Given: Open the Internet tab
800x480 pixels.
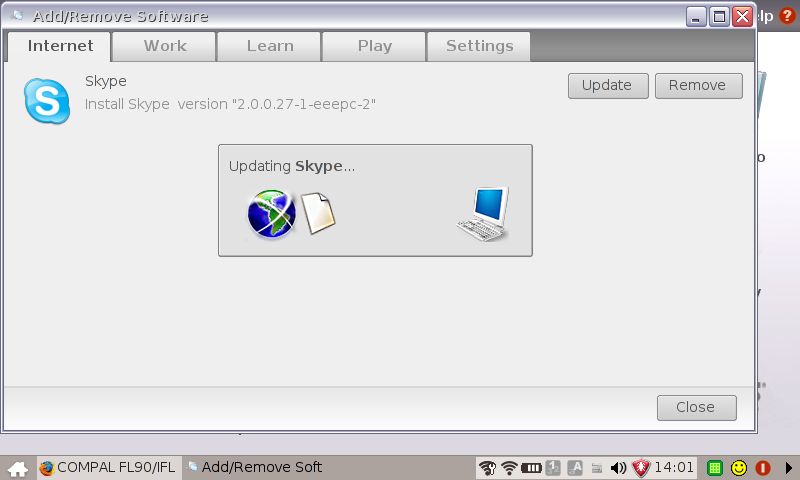Looking at the screenshot, I should 59,46.
